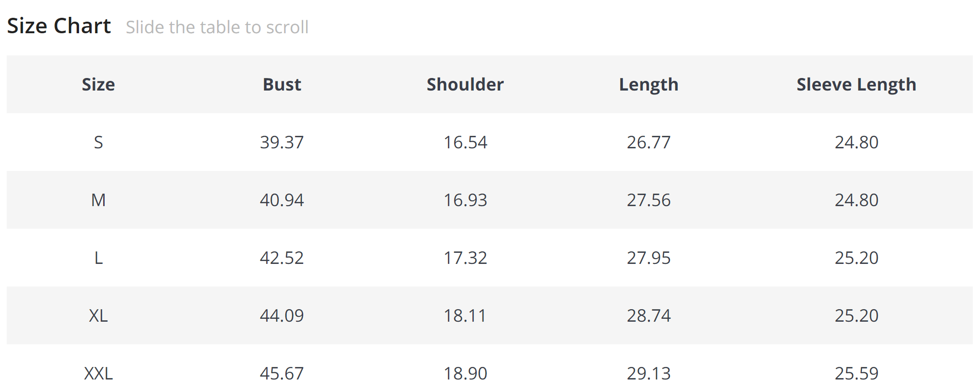Select the XL size row label

[98, 315]
